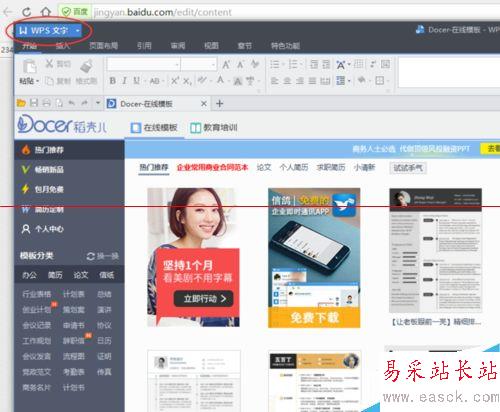Click the bulleted list icon
Image resolution: width=500 pixels, height=412 pixels.
tap(274, 64)
